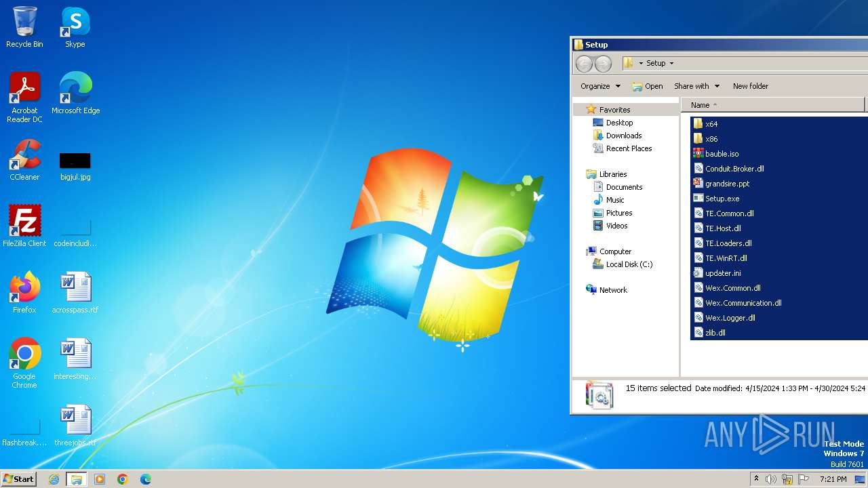Select acrosspass.rtf document icon
This screenshot has width=868, height=488.
75,292
